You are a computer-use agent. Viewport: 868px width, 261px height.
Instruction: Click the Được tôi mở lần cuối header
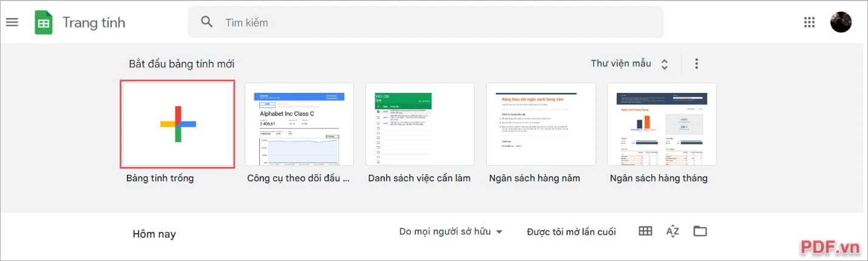[x=571, y=232]
